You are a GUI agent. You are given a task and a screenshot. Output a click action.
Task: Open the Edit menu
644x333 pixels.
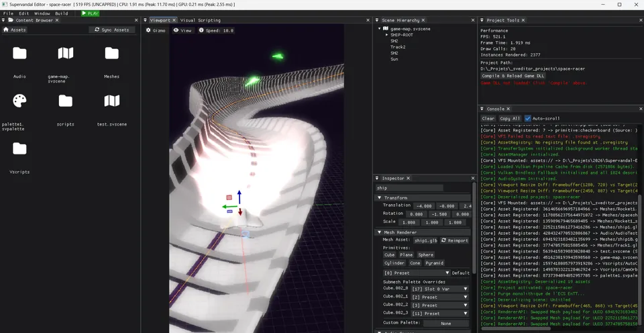tap(24, 13)
